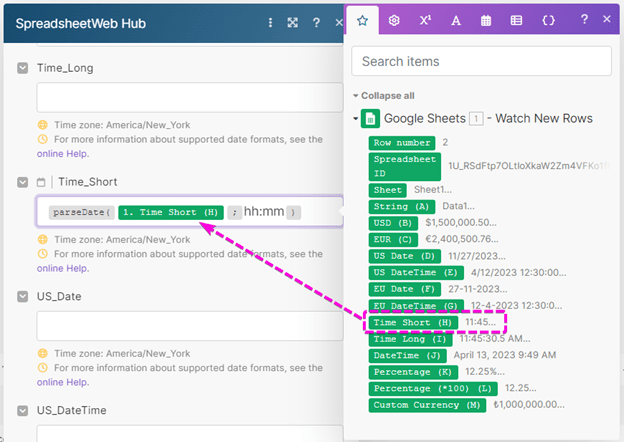Click the parseDate function pill

click(82, 212)
